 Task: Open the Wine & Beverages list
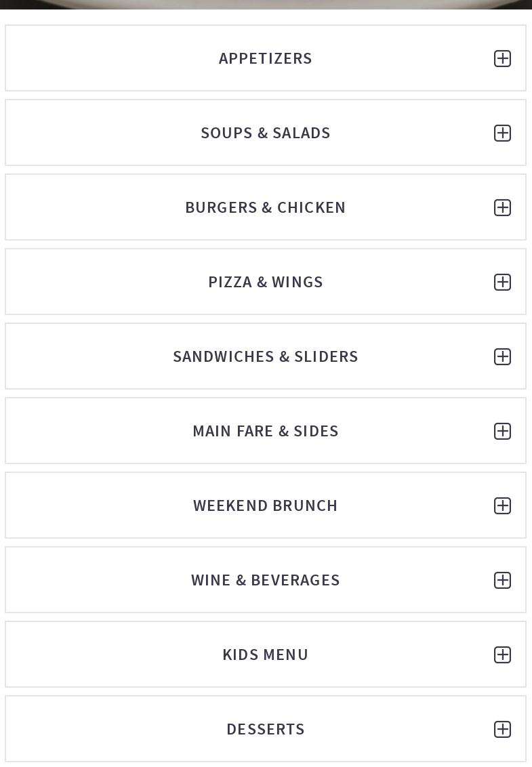(x=265, y=580)
